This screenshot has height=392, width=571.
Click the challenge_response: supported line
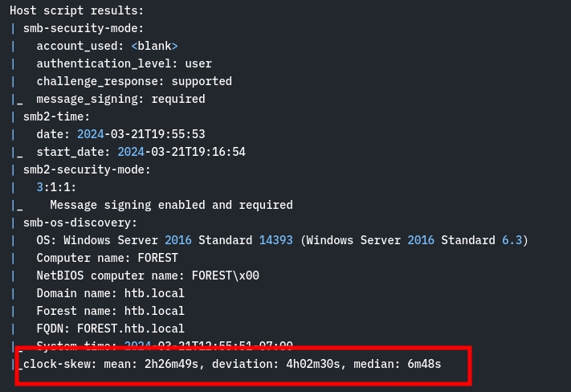(x=133, y=82)
